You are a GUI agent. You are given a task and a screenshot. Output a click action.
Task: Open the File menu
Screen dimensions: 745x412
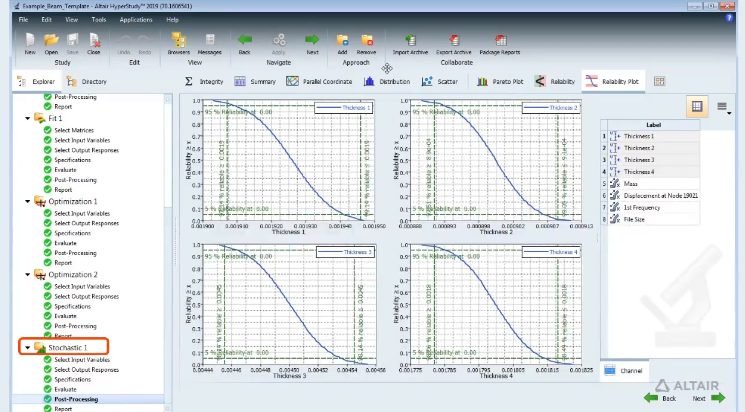pyautogui.click(x=23, y=19)
